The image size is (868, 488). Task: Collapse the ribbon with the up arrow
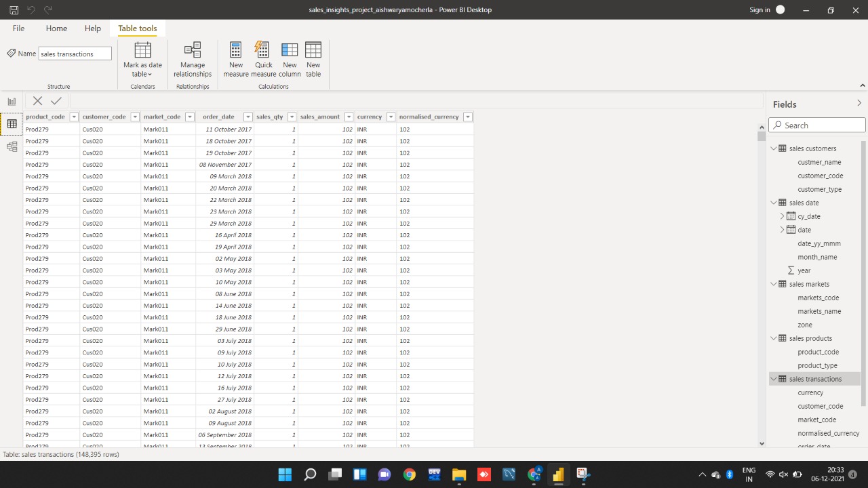(x=863, y=85)
